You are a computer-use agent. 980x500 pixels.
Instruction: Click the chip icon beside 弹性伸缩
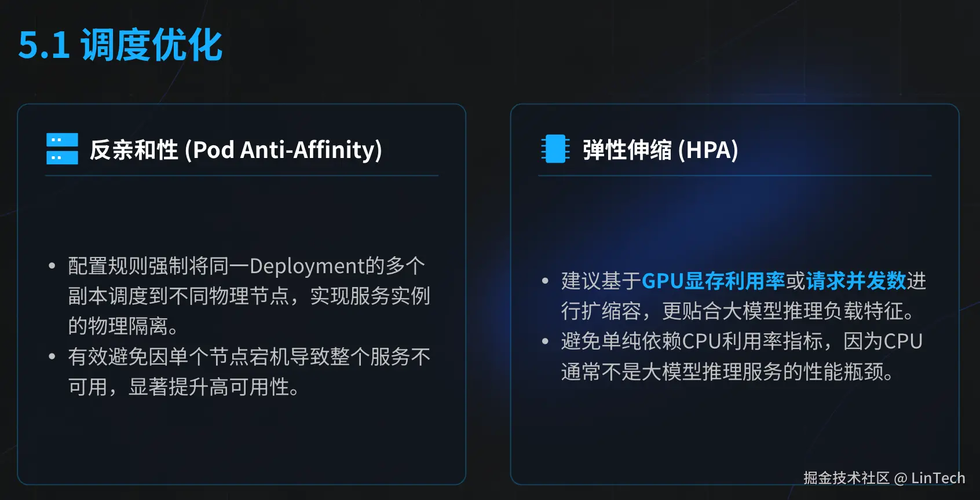pos(555,149)
